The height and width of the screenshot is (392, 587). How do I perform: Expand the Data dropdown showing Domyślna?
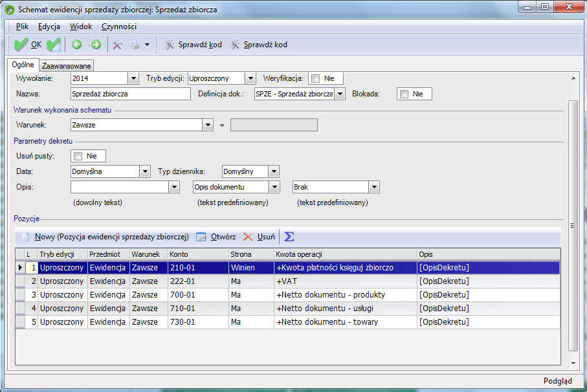145,171
